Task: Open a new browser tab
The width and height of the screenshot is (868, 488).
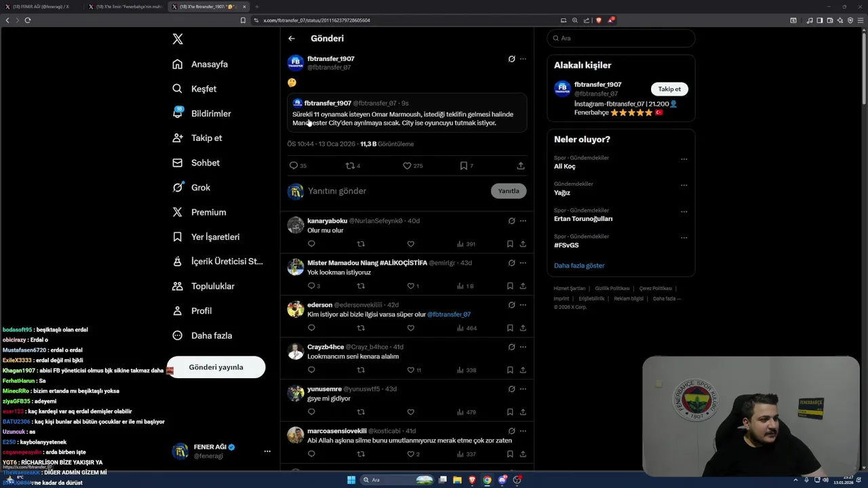Action: (x=257, y=7)
